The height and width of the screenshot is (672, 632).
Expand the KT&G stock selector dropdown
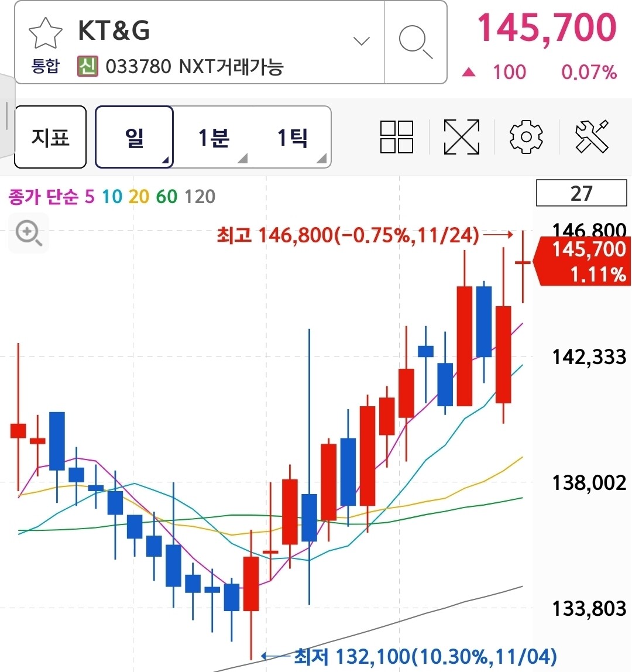[x=361, y=41]
